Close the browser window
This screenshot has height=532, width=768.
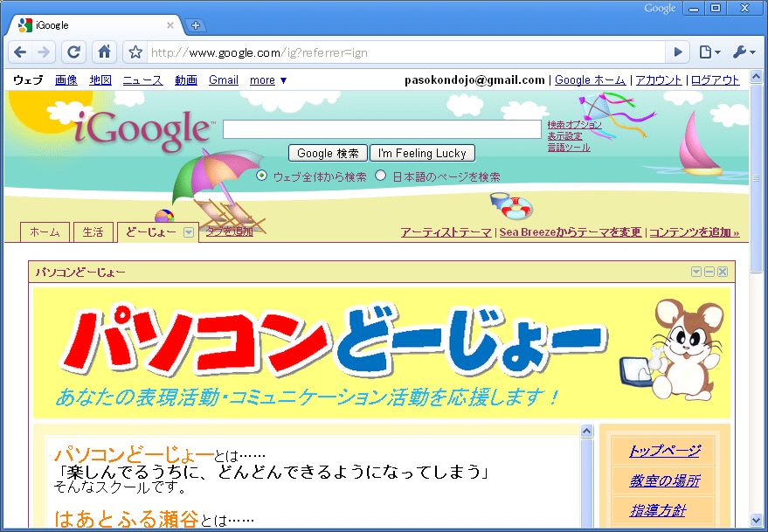coord(745,9)
